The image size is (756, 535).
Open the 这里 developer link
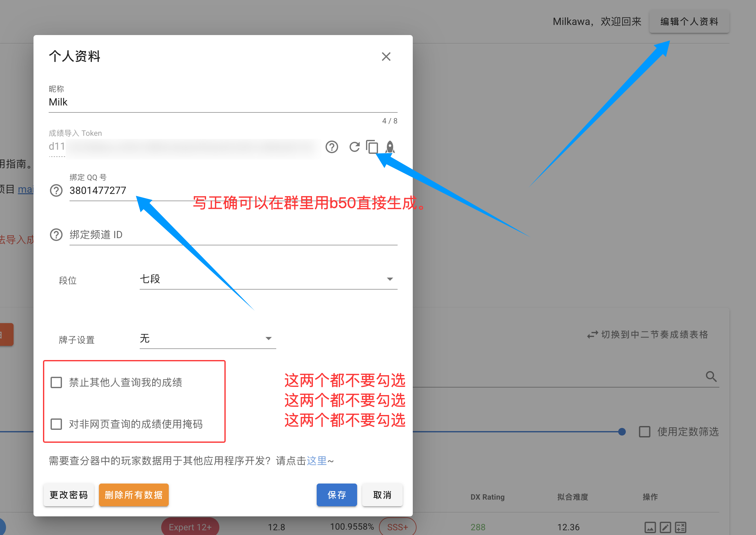tap(316, 460)
